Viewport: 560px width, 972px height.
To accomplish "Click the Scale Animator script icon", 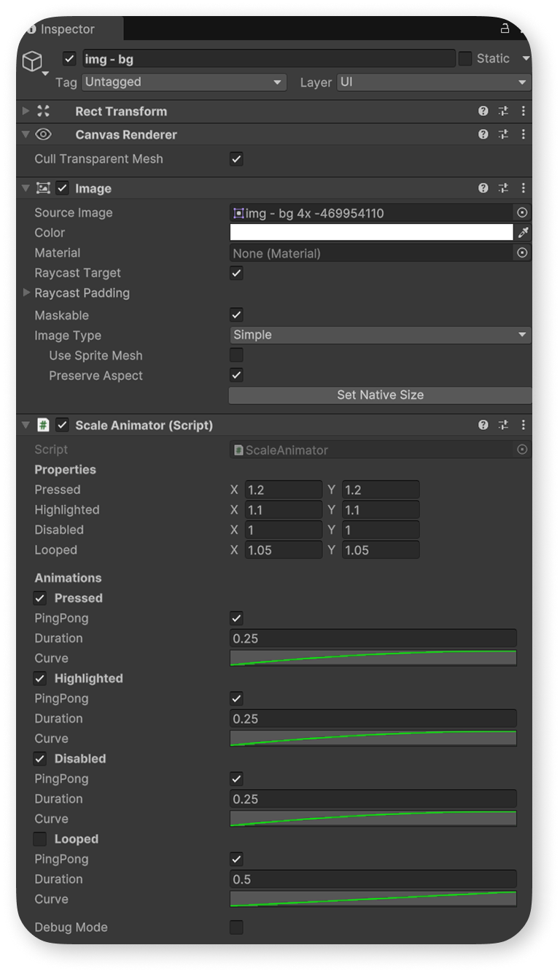I will pyautogui.click(x=43, y=425).
